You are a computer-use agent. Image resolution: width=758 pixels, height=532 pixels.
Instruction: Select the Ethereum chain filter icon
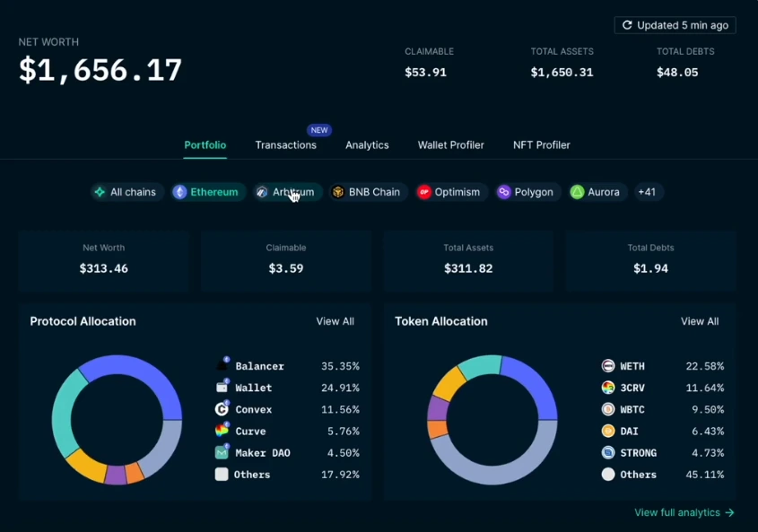[x=179, y=191]
